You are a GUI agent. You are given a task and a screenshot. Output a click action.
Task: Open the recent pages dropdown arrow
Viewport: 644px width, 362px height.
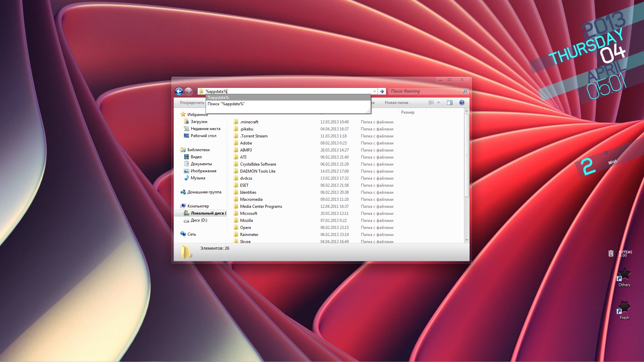195,92
